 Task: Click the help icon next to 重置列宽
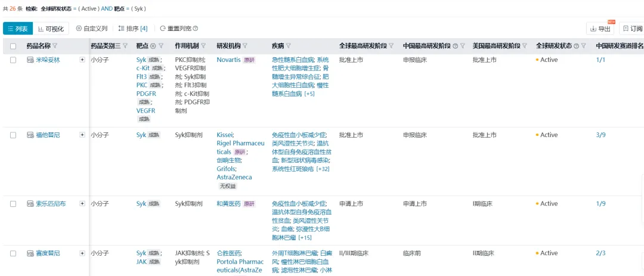[196, 29]
